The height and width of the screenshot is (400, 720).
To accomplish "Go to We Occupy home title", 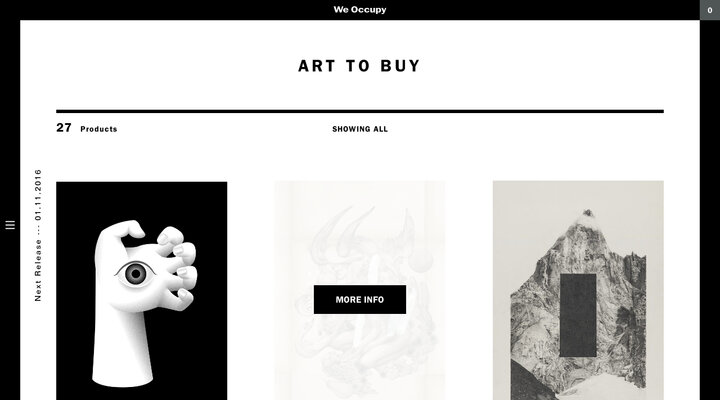I will (360, 10).
